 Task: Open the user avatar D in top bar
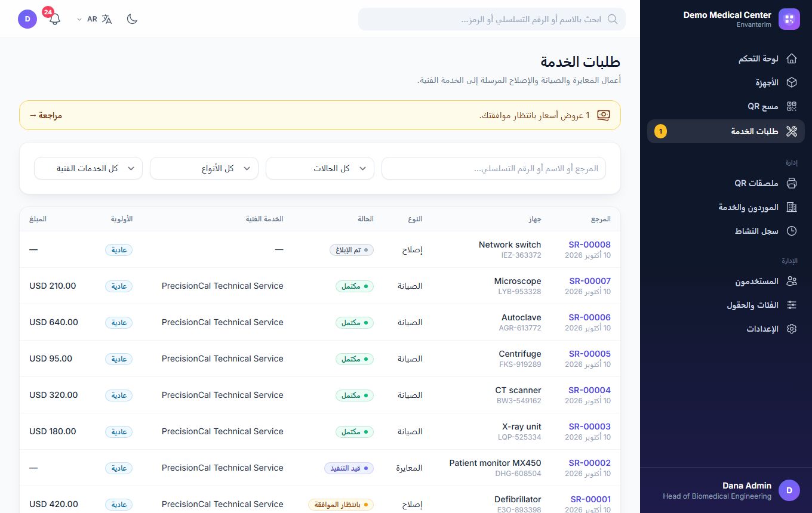click(27, 19)
